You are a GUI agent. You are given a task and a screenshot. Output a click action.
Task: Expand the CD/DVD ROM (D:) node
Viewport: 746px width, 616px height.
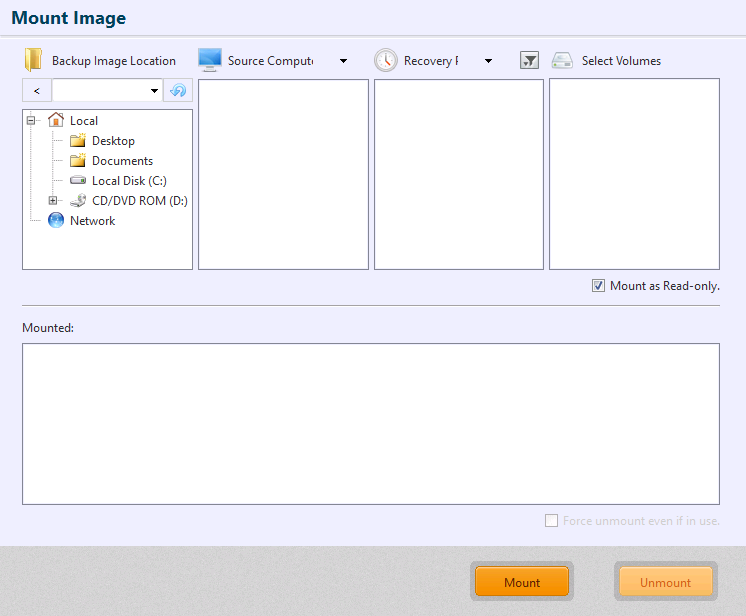tap(53, 201)
